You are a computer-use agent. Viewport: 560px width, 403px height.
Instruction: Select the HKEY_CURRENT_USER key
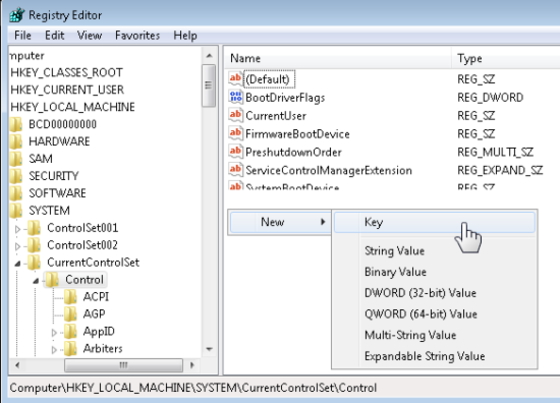click(67, 90)
